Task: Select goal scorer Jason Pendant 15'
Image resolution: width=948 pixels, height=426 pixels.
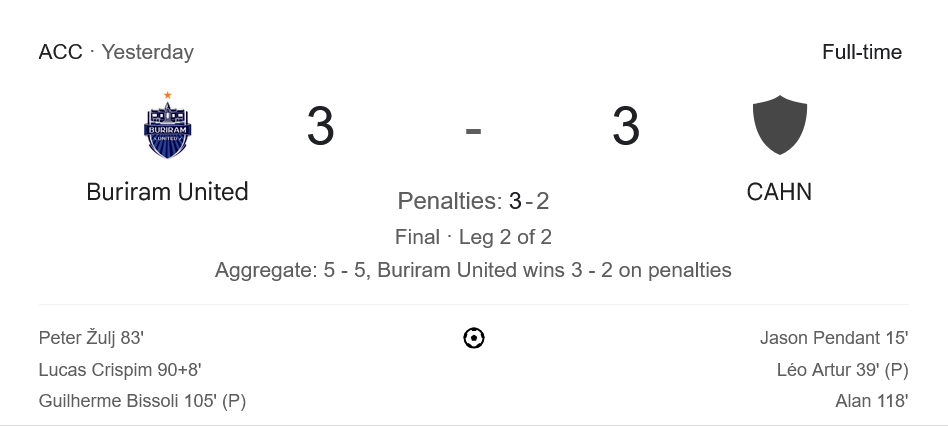Action: tap(833, 338)
